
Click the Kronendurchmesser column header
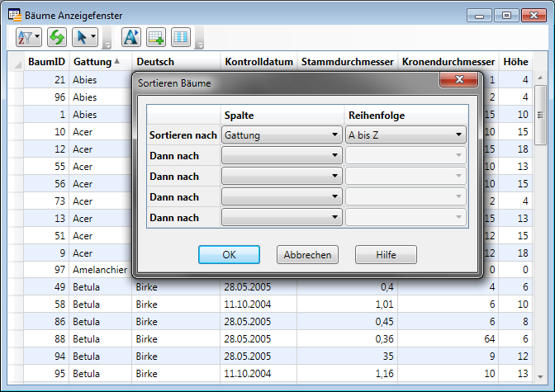(x=448, y=62)
